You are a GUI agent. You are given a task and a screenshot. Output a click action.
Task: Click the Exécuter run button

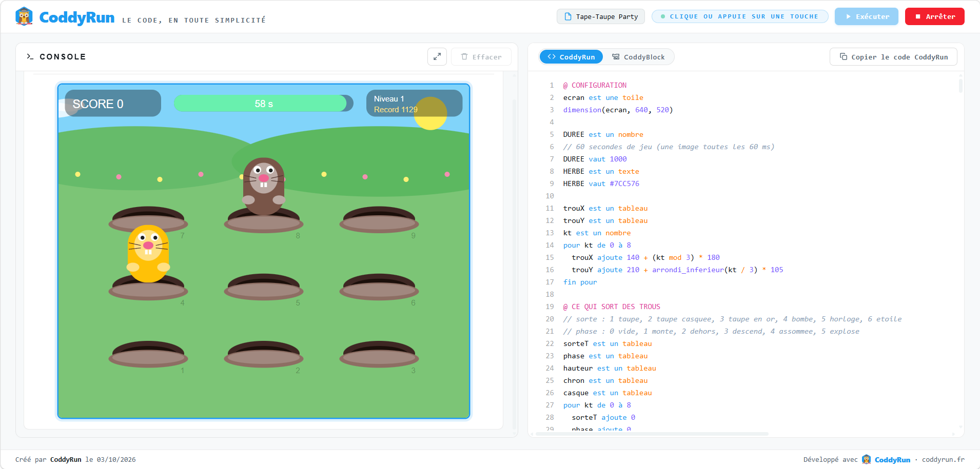tap(867, 16)
